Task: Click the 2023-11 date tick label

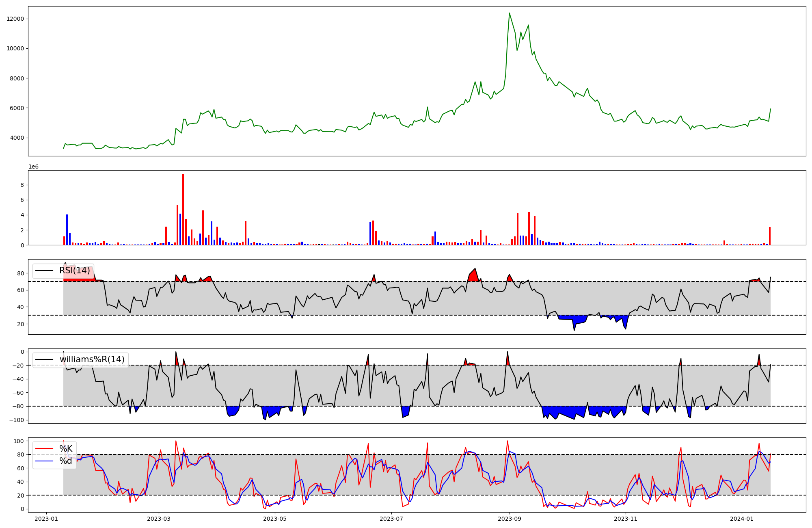Action: tap(626, 519)
